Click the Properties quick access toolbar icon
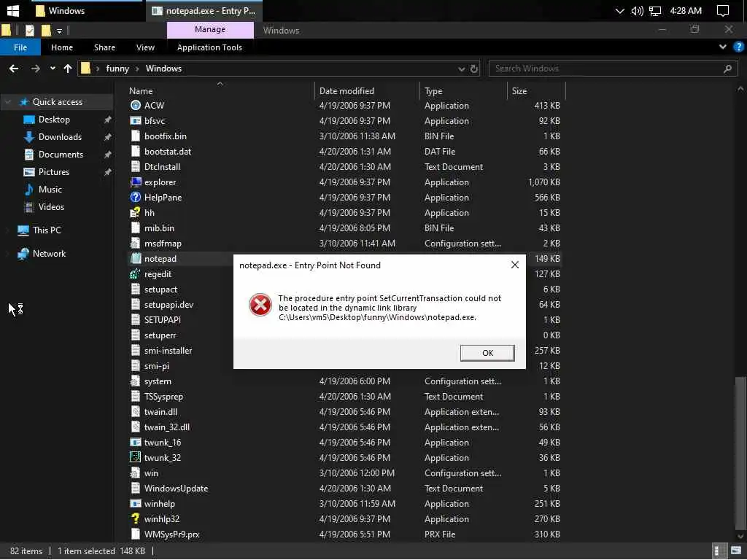 click(x=29, y=31)
